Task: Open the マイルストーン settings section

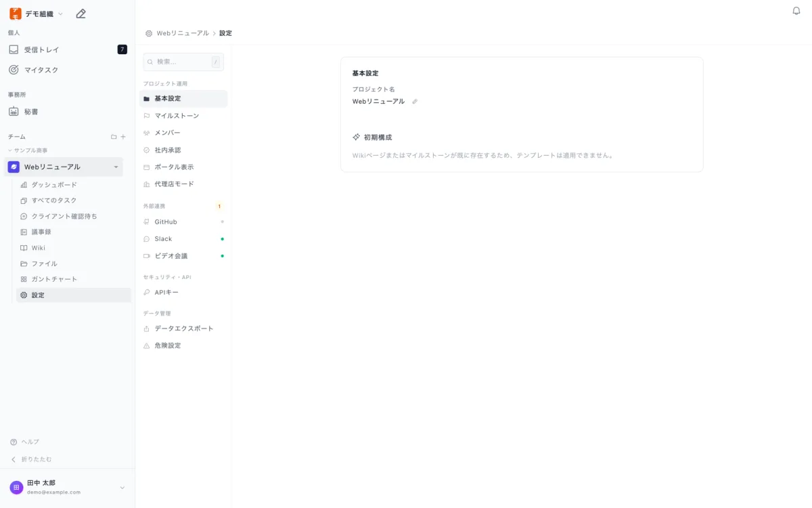Action: coord(183,116)
